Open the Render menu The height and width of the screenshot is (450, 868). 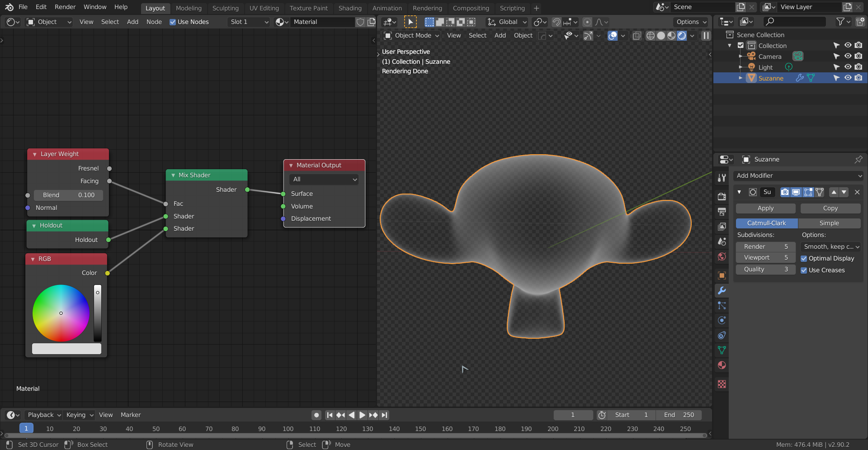pyautogui.click(x=65, y=7)
